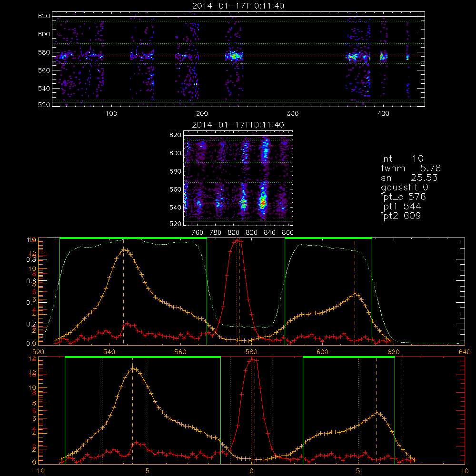Select the 'ipt2 609' readout
The width and height of the screenshot is (476, 476).
[x=401, y=216]
